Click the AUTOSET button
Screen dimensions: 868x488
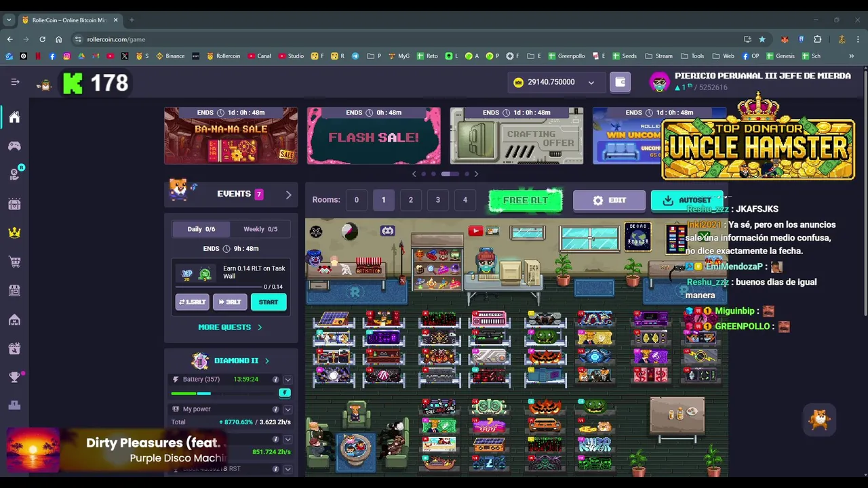[x=687, y=201]
